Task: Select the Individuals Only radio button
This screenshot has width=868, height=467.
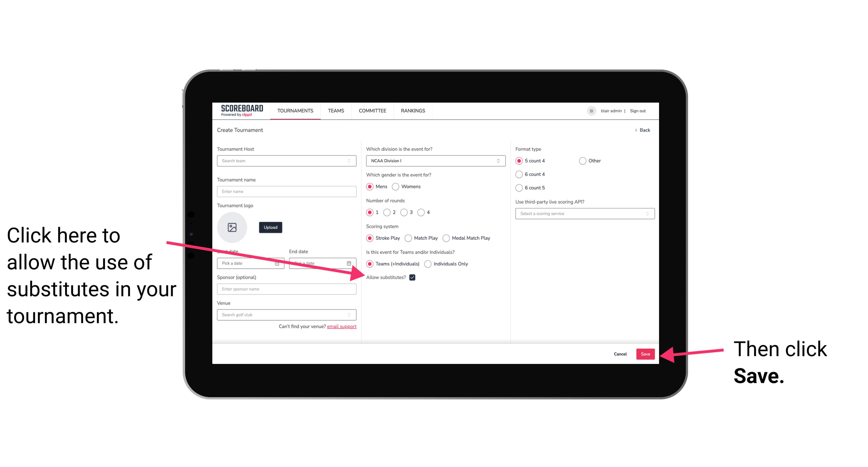Action: 428,264
